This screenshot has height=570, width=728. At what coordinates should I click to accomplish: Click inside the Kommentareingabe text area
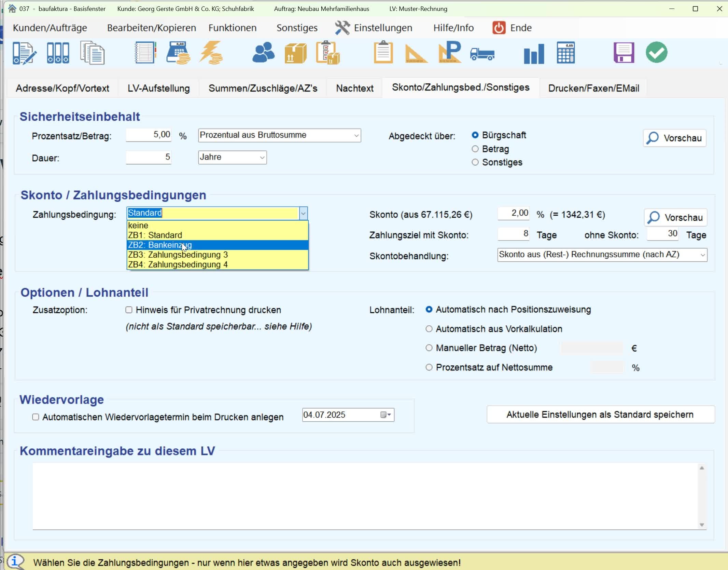[x=365, y=496]
